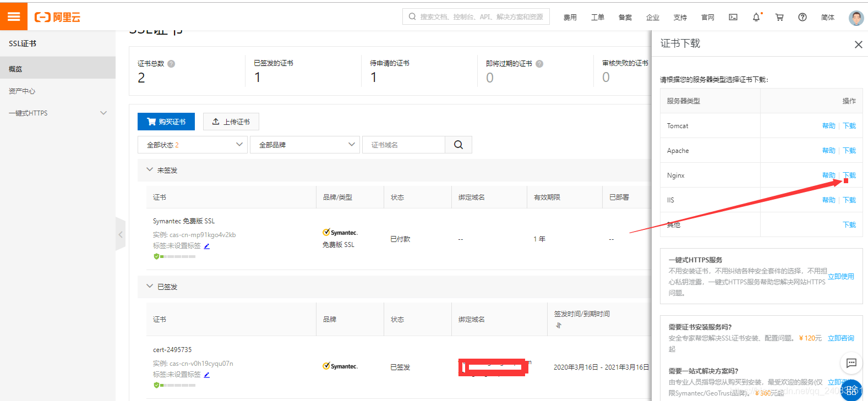Image resolution: width=868 pixels, height=401 pixels.
Task: Open notifications bell icon
Action: tap(756, 17)
